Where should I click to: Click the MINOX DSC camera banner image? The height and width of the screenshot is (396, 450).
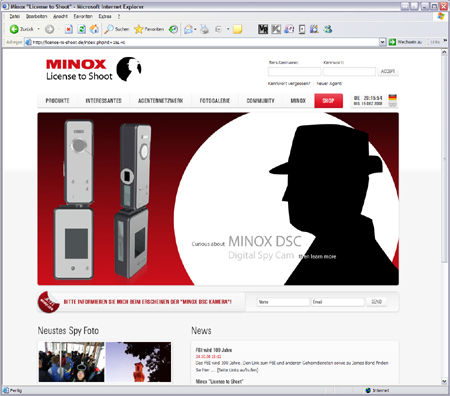(x=218, y=199)
